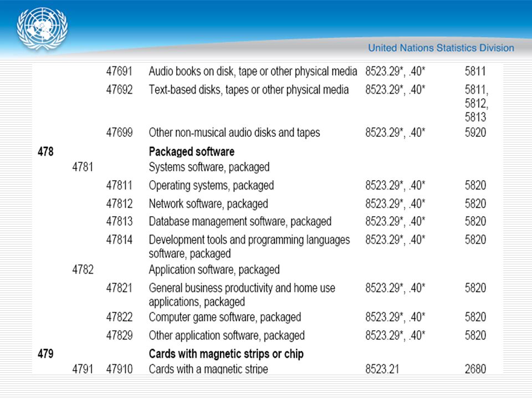Select 'Audio books on disk, tape or other physical media'
This screenshot has width=532, height=399.
pos(253,71)
